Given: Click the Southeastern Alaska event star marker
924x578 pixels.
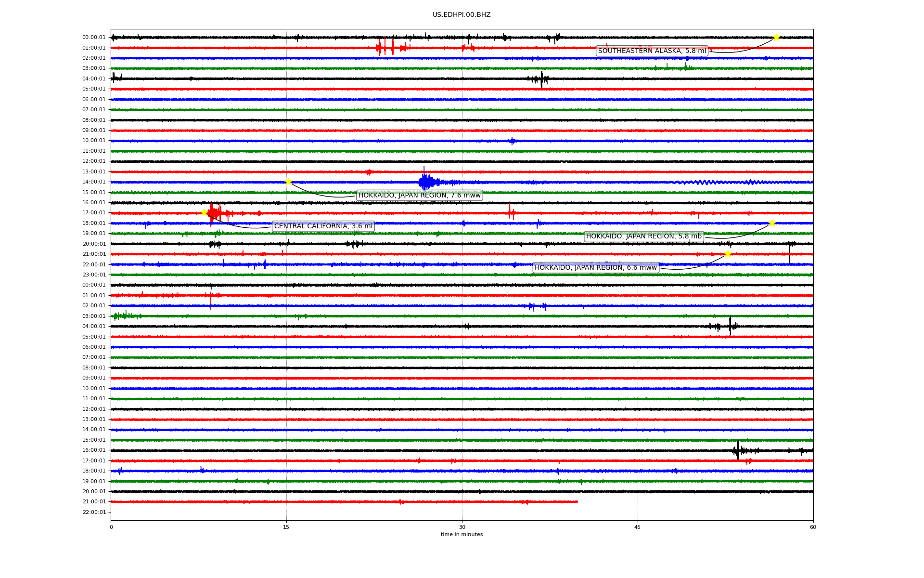Looking at the screenshot, I should 776,37.
